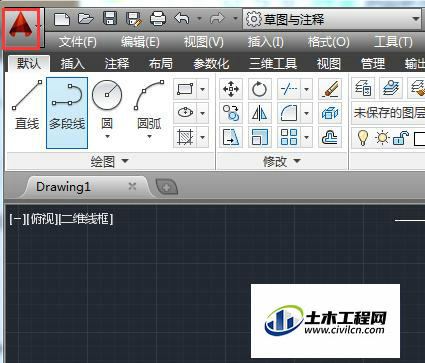Activate the Rotate tool
Viewport: 425px width, 363px height.
tap(259, 89)
